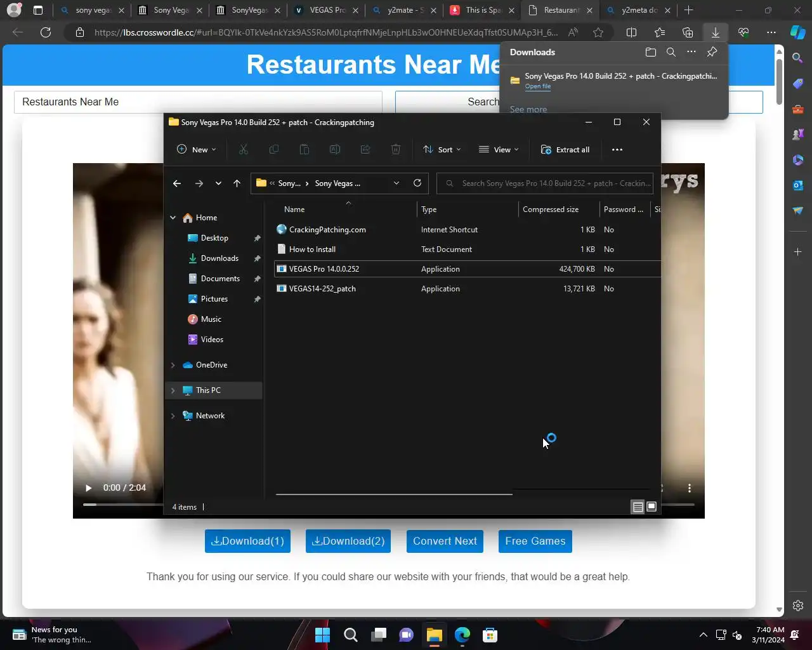Select Music in navigation pane
This screenshot has height=650, width=812.
coord(211,319)
